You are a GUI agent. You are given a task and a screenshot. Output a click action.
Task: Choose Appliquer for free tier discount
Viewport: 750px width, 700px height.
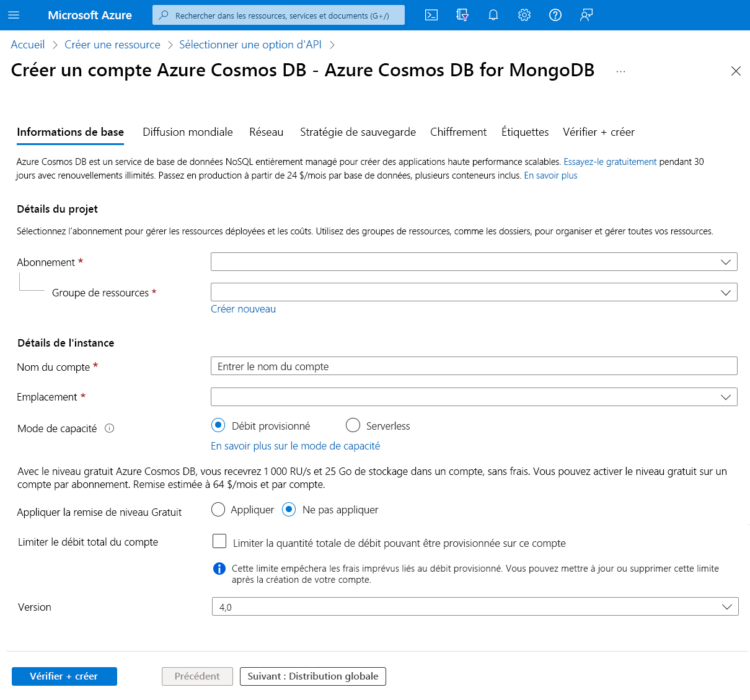218,510
